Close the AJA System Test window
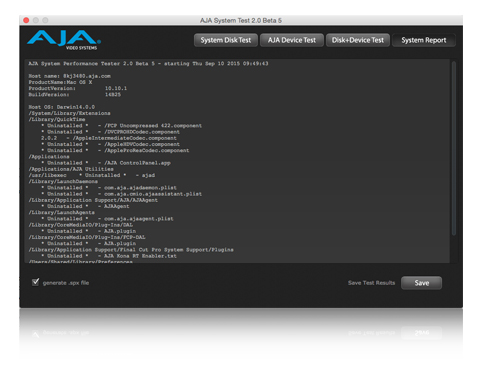The image size is (480, 378). pos(26,20)
